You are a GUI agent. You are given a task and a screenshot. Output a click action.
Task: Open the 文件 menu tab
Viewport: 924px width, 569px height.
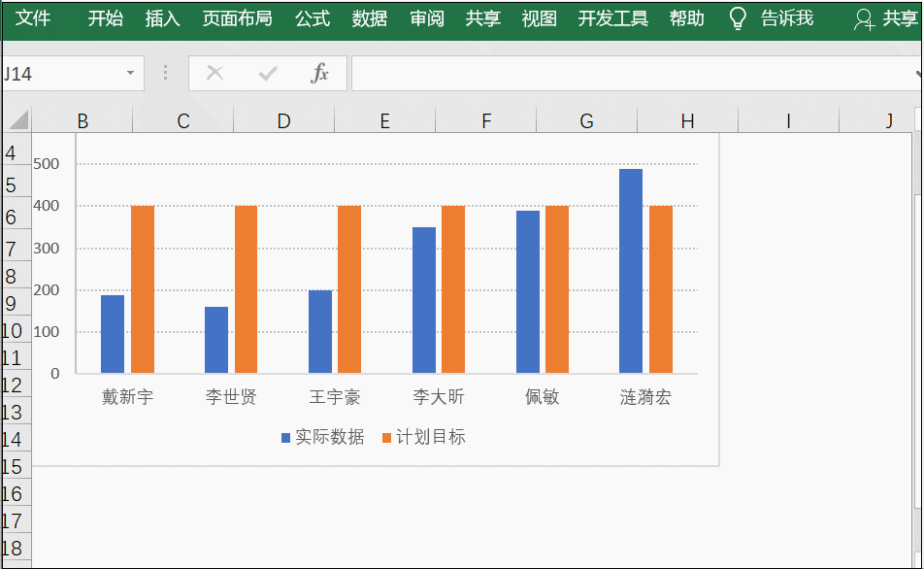point(32,18)
